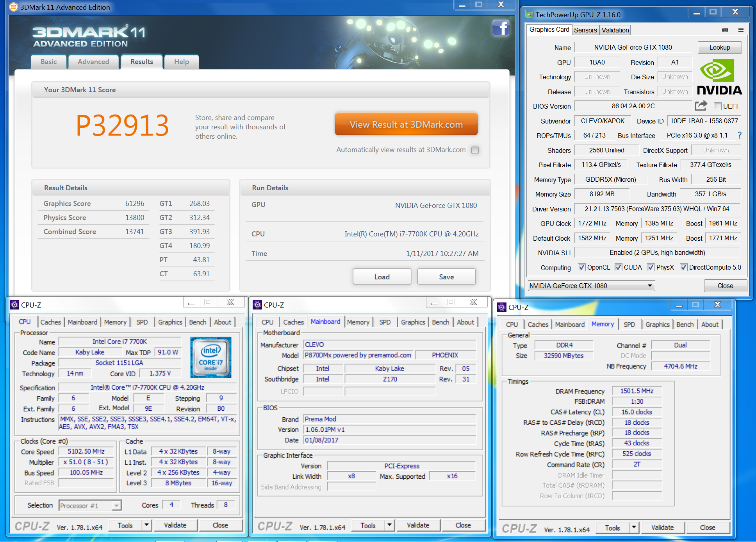756x542 pixels.
Task: Click Tools button in CPU-Z Memory window
Action: tap(612, 528)
